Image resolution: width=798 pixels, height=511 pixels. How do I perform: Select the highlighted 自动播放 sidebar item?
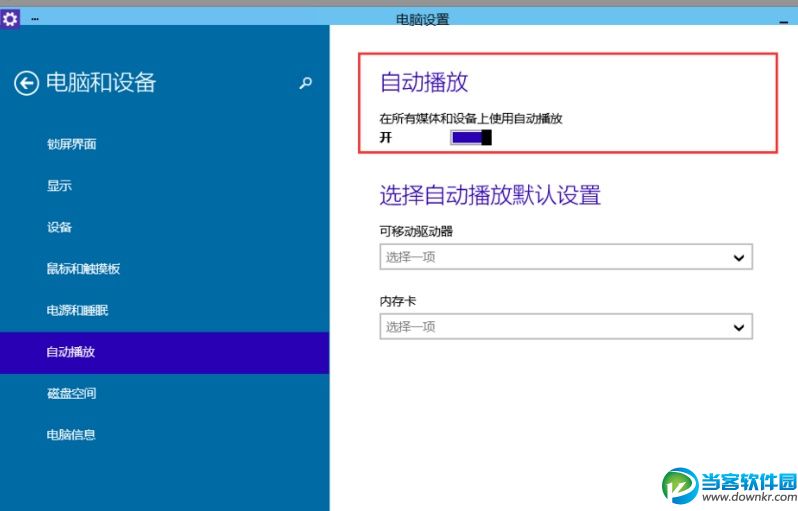click(164, 352)
